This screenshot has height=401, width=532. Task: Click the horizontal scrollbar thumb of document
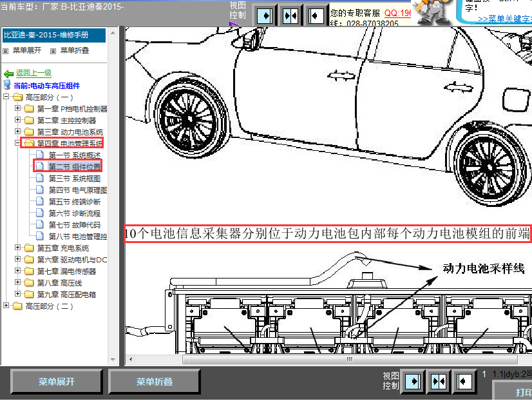click(350, 359)
